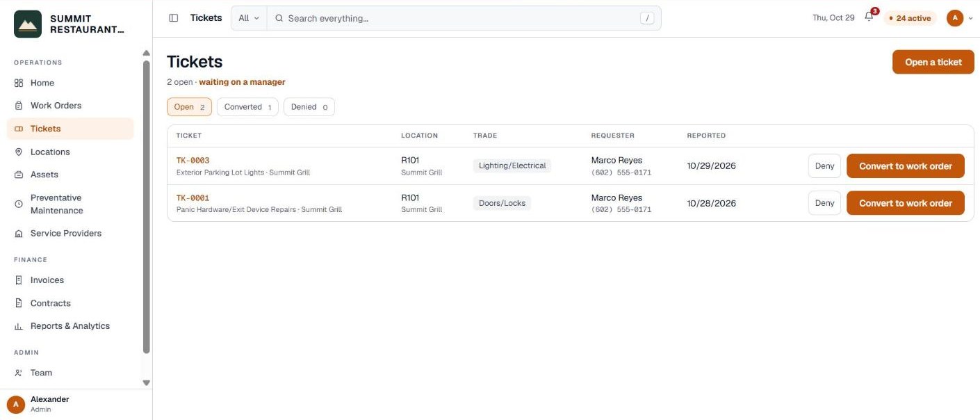Click the sidebar scroll down arrow
This screenshot has height=420, width=980.
(146, 382)
